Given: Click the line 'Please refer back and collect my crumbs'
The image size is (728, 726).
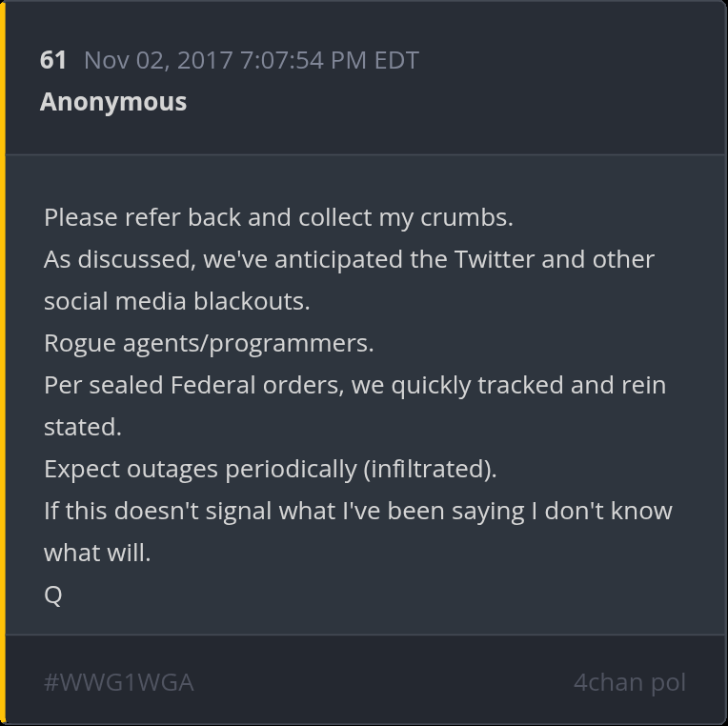Looking at the screenshot, I should tap(278, 218).
